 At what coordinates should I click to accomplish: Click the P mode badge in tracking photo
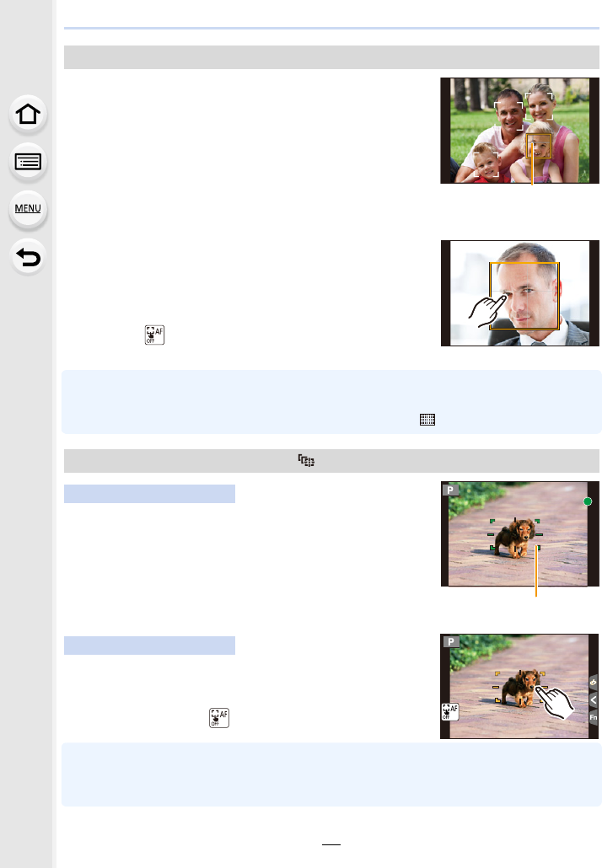coord(450,490)
